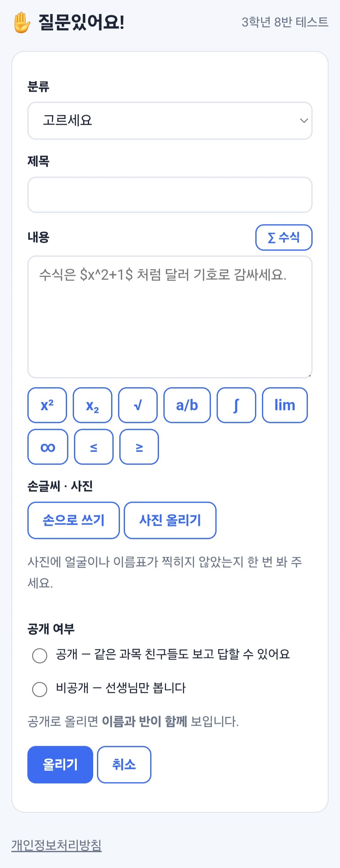Open the 개인정보처리방침 link
Viewport: 340px width, 868px height.
57,845
